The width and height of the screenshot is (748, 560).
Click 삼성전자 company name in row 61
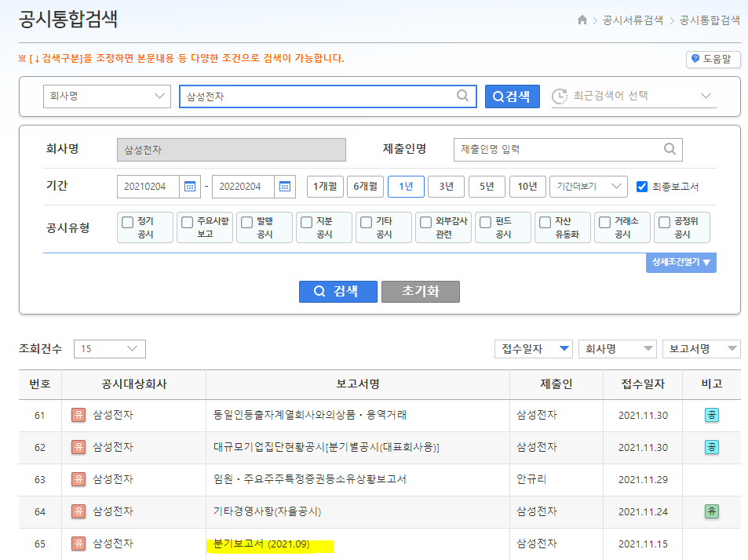coord(113,415)
